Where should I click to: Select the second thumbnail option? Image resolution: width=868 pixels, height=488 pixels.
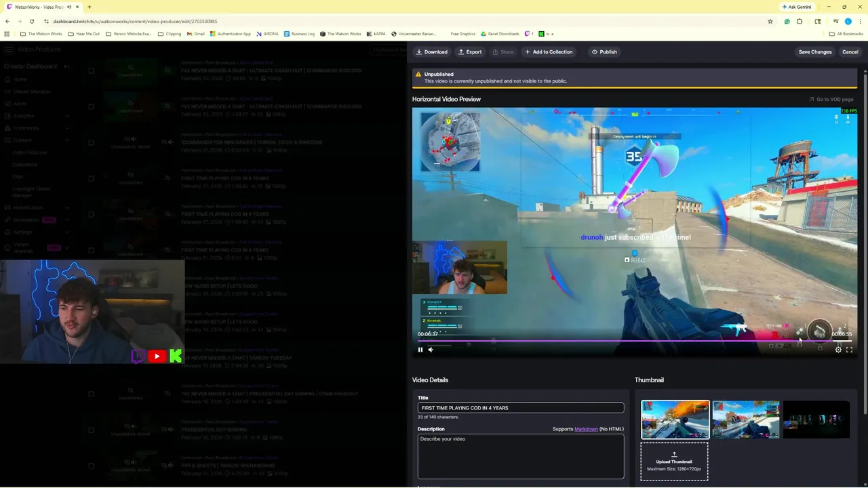coord(746,420)
